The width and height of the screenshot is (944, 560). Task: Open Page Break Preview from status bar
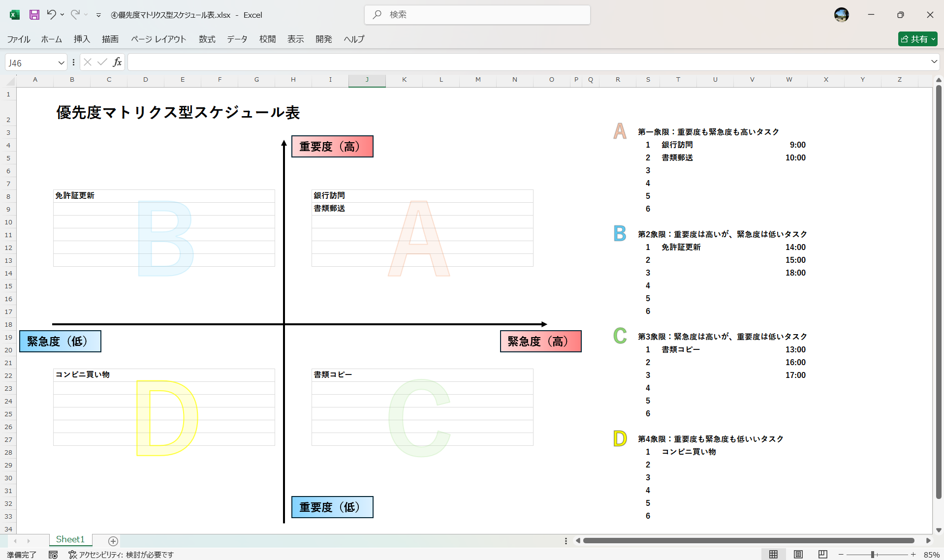[x=822, y=554]
